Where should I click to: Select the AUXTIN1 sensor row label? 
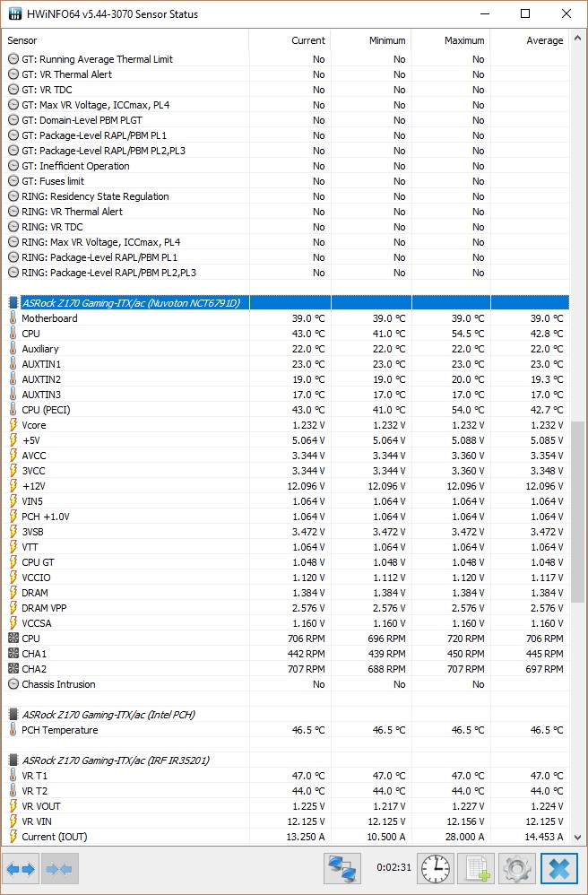click(41, 363)
